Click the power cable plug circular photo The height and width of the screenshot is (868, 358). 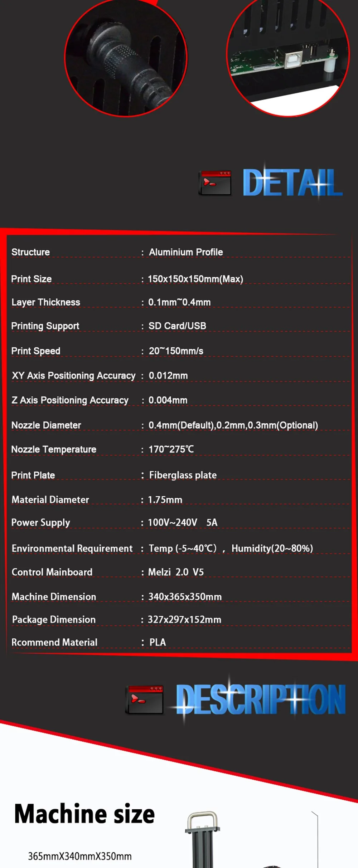click(x=126, y=58)
